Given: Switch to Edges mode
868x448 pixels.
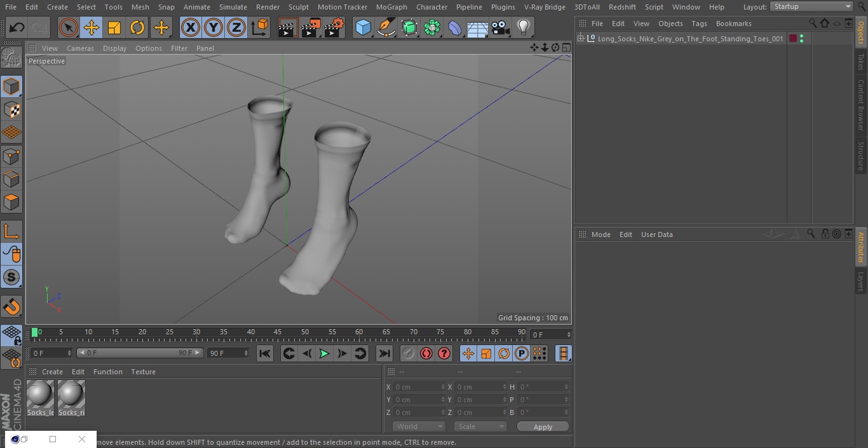Looking at the screenshot, I should tap(11, 179).
